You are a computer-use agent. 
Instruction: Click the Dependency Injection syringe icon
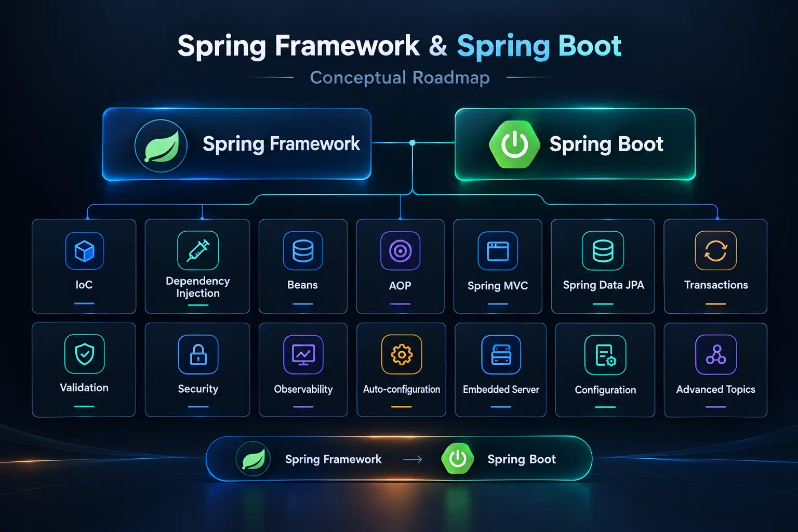[198, 250]
